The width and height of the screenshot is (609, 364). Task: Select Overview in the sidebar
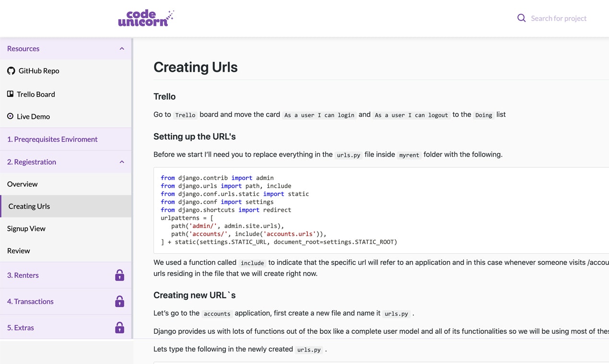click(23, 184)
